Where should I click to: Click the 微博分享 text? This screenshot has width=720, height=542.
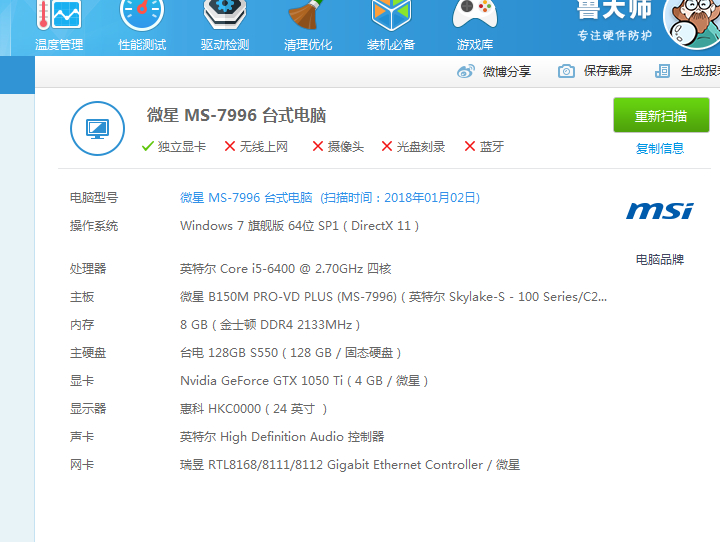coord(507,71)
